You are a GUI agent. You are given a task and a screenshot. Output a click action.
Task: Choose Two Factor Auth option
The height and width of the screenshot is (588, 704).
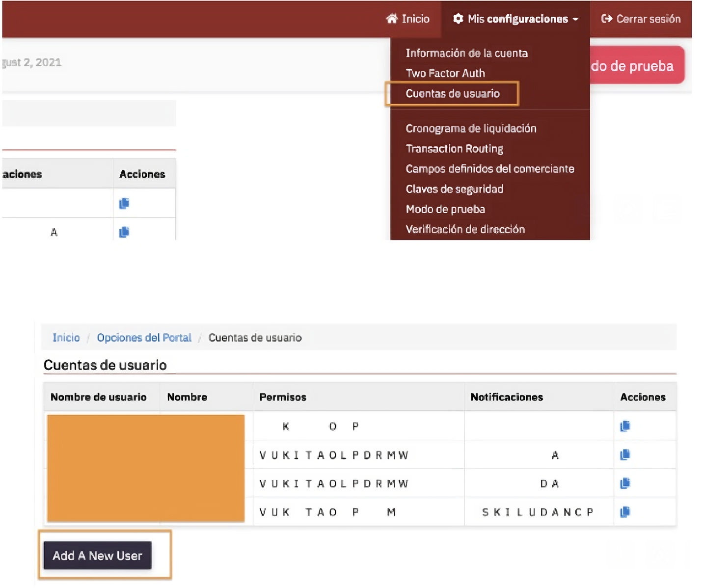(445, 73)
